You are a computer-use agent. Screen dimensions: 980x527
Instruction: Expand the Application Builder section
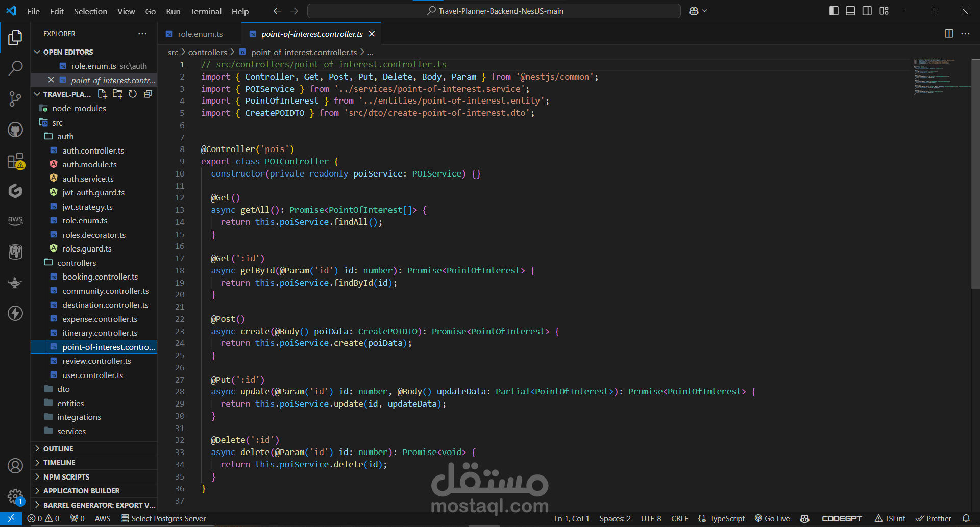(x=94, y=491)
